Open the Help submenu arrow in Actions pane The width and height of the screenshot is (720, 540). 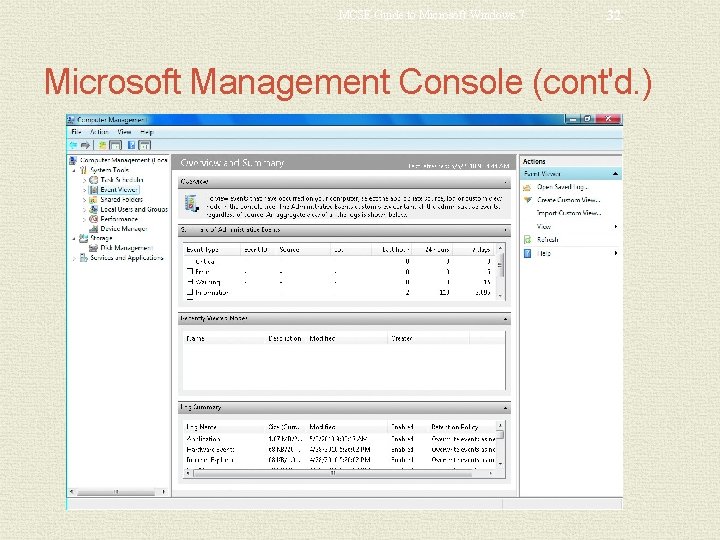[615, 253]
